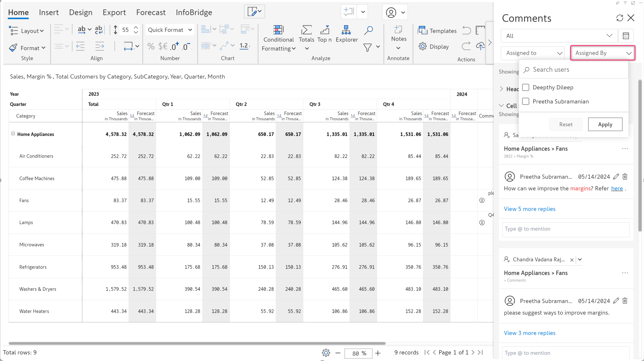Open the calendar date filter icon

tap(626, 36)
